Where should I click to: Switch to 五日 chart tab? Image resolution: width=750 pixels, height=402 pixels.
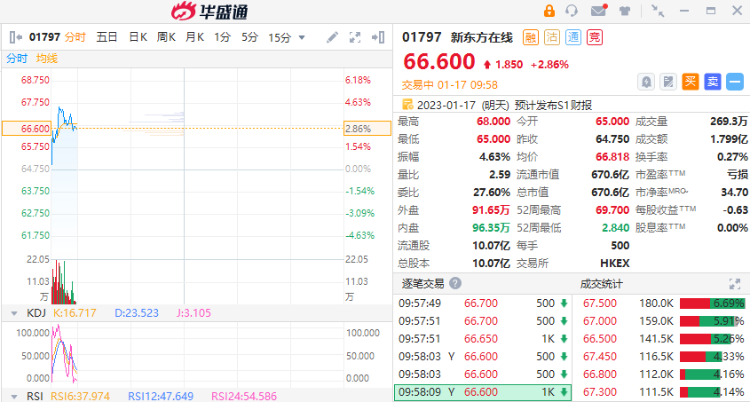107,37
